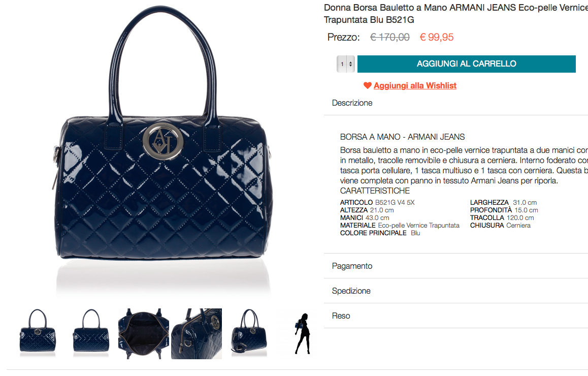The height and width of the screenshot is (376, 588).
Task: Select the first front-view bag thumbnail
Action: 38,332
